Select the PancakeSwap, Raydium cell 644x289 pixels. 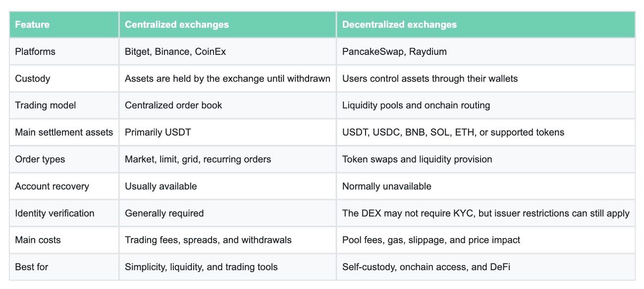[486, 51]
